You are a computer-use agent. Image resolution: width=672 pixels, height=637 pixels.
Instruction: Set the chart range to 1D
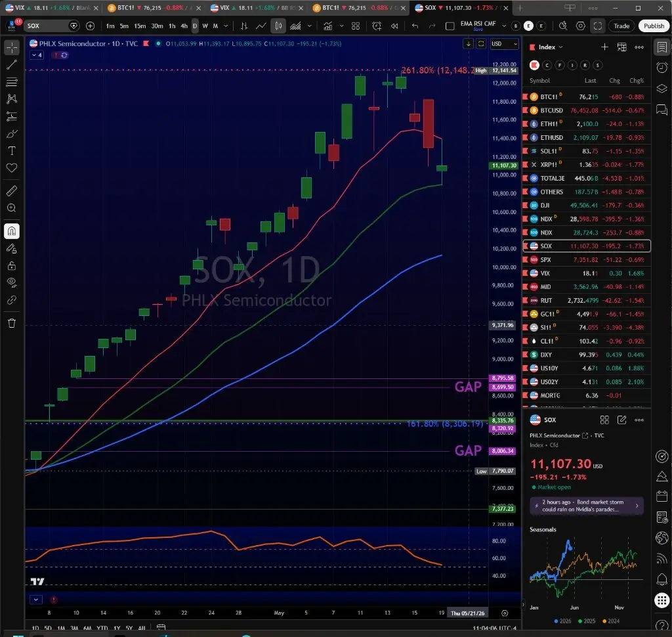coord(35,628)
